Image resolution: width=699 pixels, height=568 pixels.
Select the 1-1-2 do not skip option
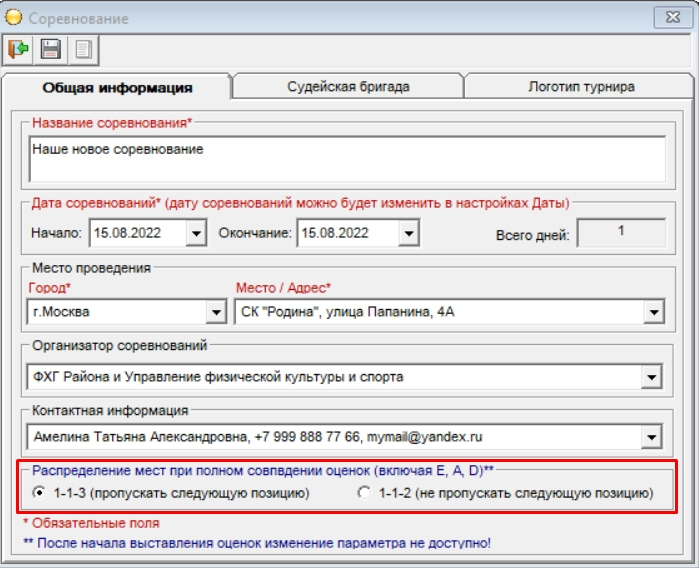tap(364, 492)
